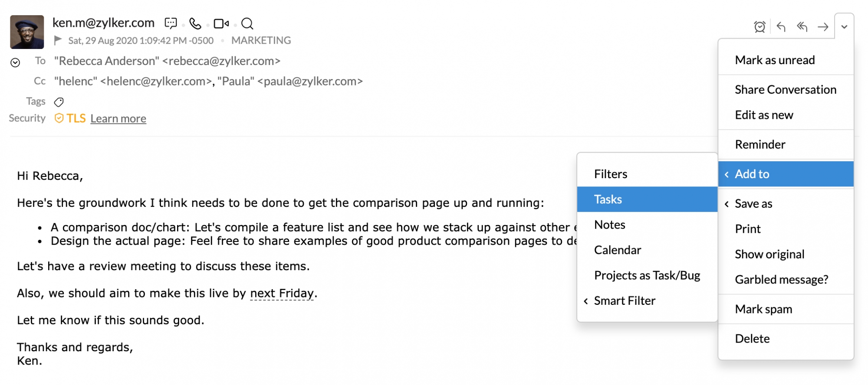Screen dimensions: 868x385
Task: Start a video call with sender
Action: point(221,23)
